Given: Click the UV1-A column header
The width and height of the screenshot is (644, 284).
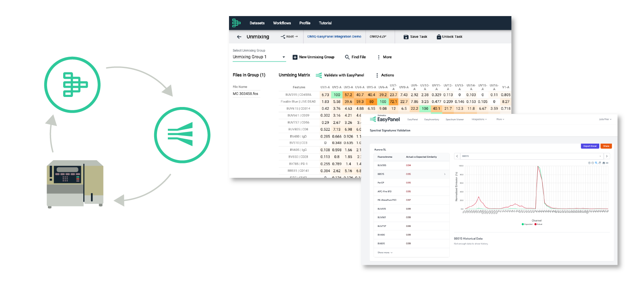Looking at the screenshot, I should tap(325, 87).
